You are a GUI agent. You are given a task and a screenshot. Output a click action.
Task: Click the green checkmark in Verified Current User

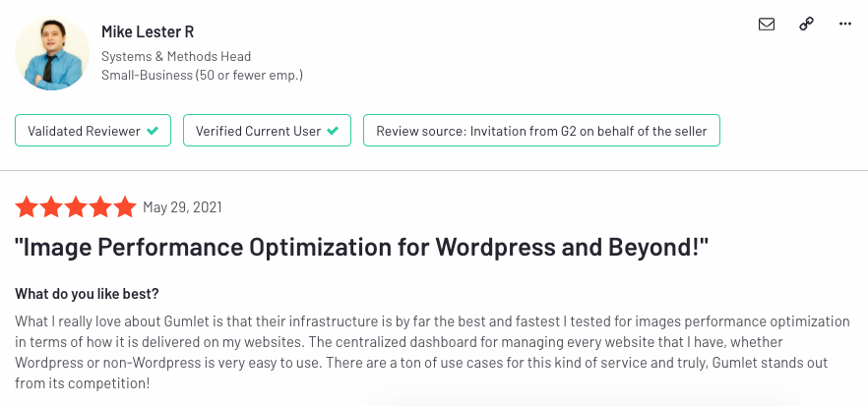pos(333,131)
